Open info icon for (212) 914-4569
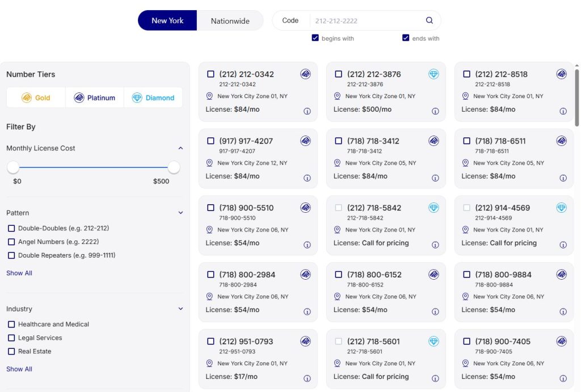The image size is (581, 392). [563, 245]
